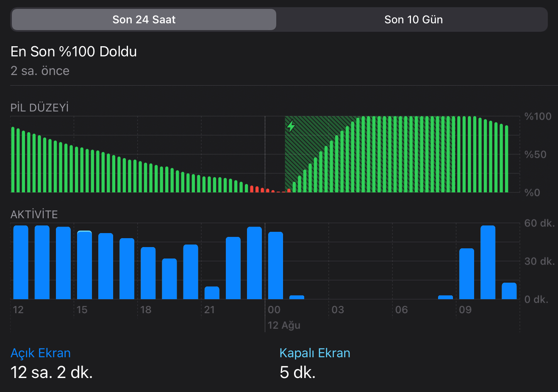The height and width of the screenshot is (392, 558).
Task: Click the "0 dk." activity axis label
Action: click(x=536, y=300)
